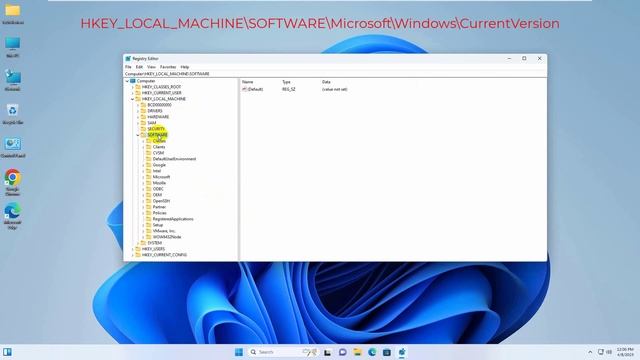
Task: Expand the HKEY_USERS hive
Action: point(133,249)
